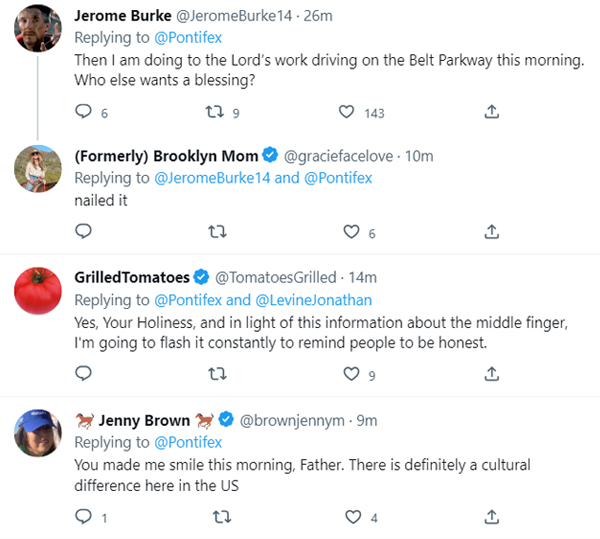Share Jenny Brown's tweet
The width and height of the screenshot is (600, 539).
coord(491,517)
